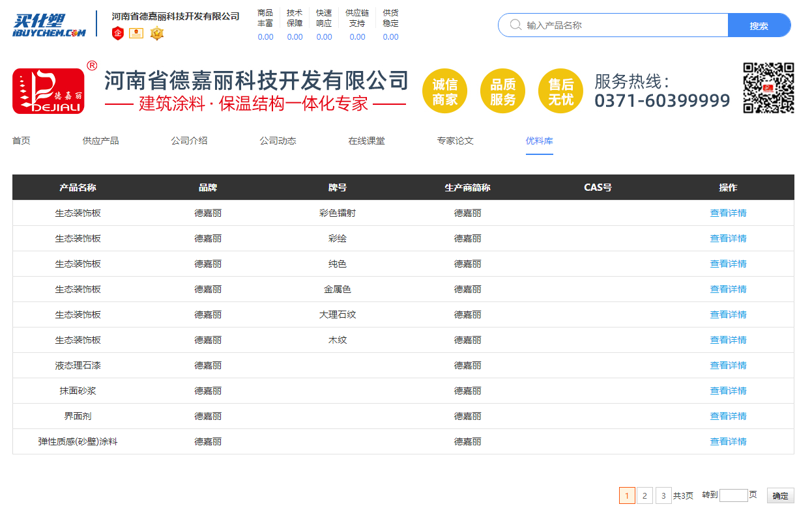This screenshot has height=515, width=812.
Task: Select the 在线课堂 tab
Action: [x=367, y=141]
